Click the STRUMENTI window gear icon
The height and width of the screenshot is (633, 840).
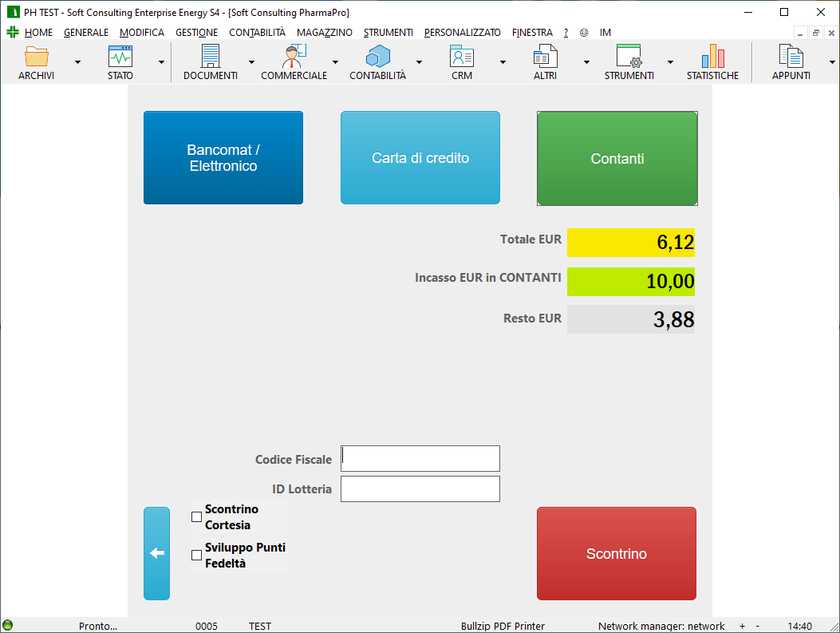(629, 57)
